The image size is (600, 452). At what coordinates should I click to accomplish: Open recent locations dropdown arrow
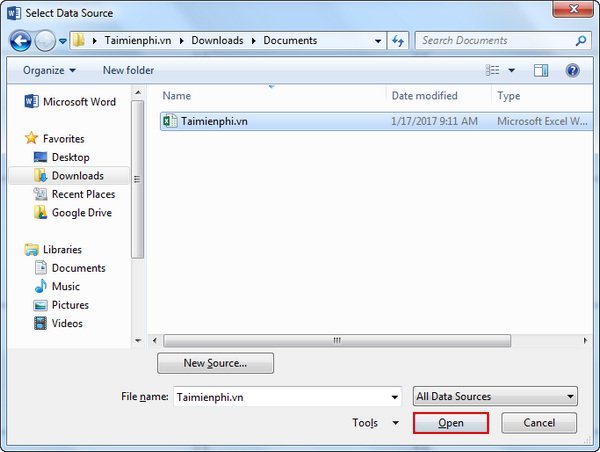63,41
